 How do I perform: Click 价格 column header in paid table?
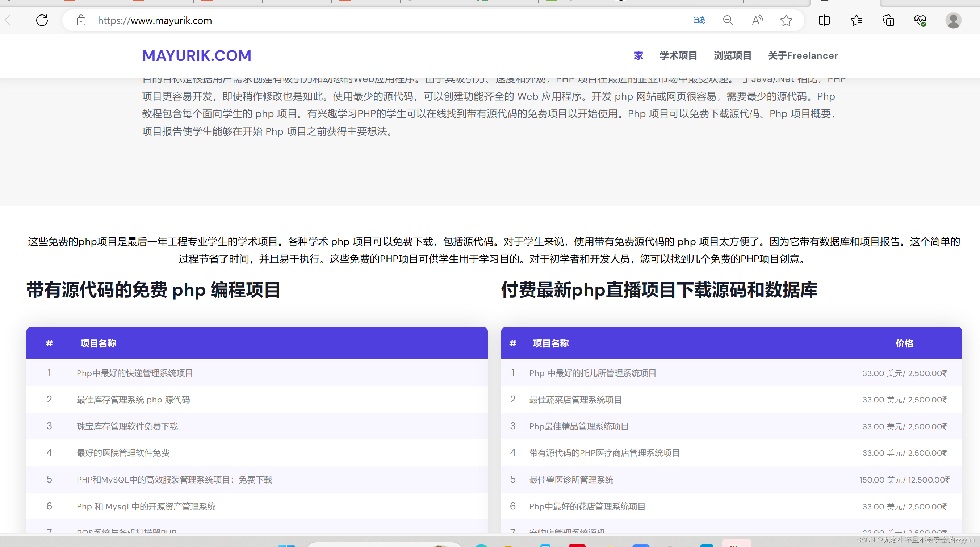(904, 343)
